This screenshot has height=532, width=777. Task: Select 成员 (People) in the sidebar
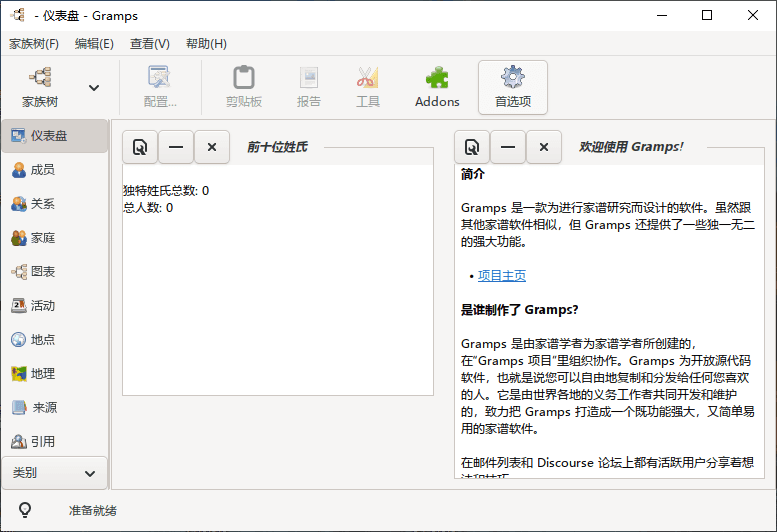pyautogui.click(x=42, y=170)
